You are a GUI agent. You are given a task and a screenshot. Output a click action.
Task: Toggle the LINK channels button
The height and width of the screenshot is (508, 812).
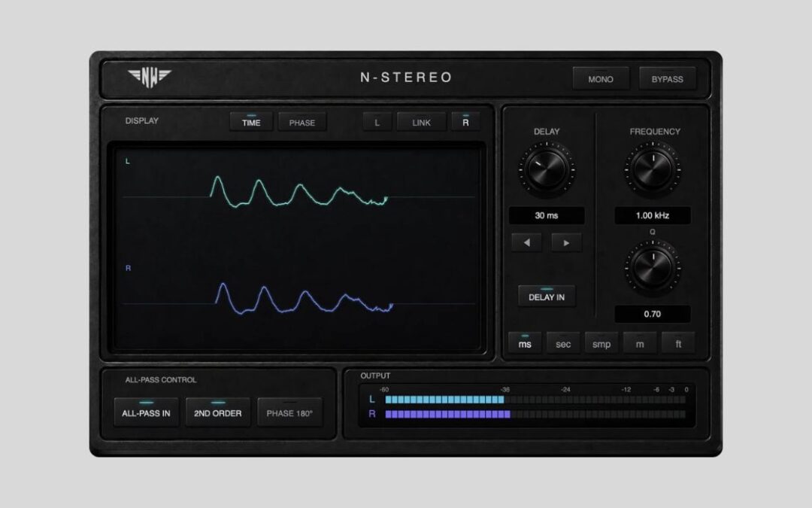(x=421, y=122)
